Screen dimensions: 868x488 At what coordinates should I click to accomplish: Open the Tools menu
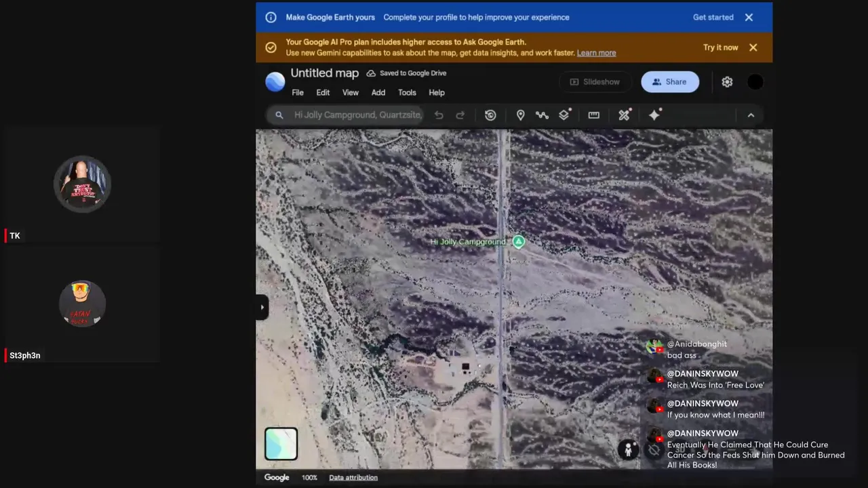click(x=407, y=93)
